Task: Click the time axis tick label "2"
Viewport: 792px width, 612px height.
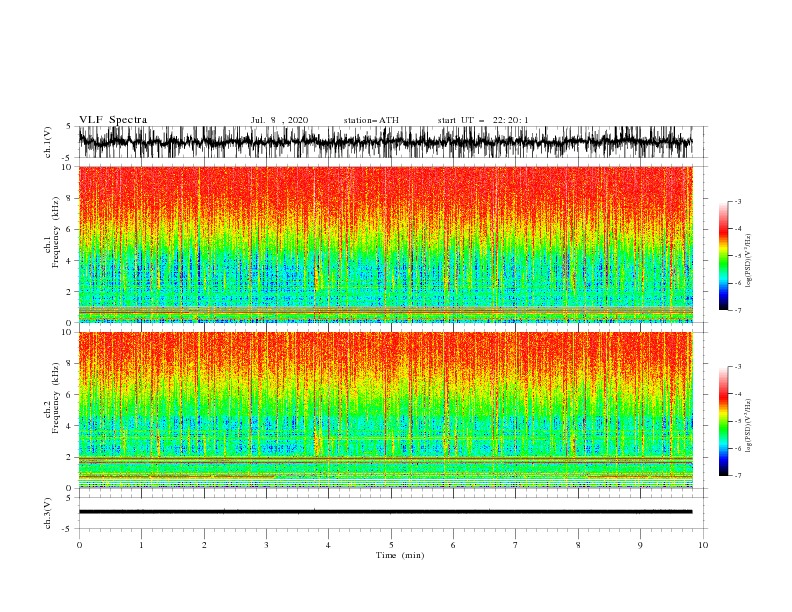Action: pyautogui.click(x=204, y=545)
